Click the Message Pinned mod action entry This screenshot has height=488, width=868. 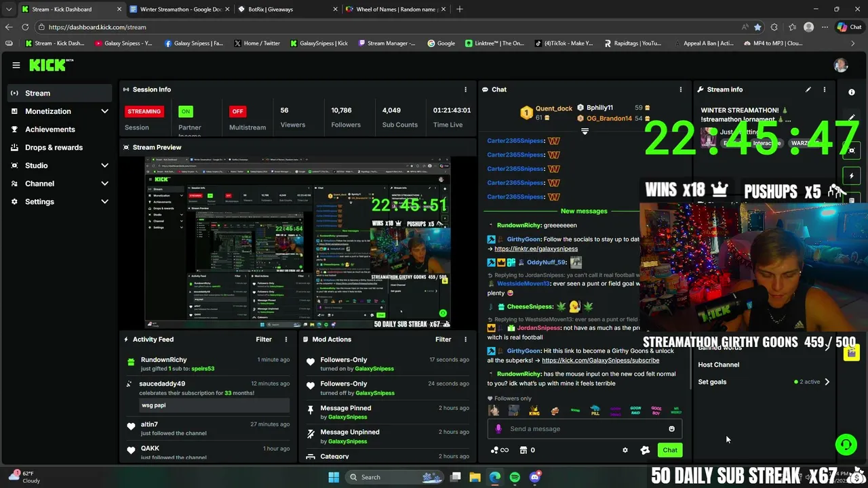(x=387, y=412)
